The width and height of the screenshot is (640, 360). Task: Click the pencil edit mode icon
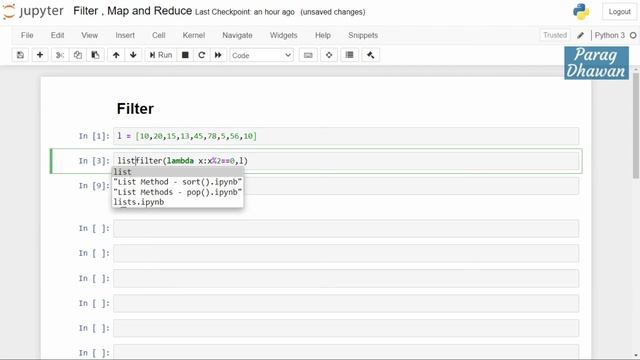(580, 36)
